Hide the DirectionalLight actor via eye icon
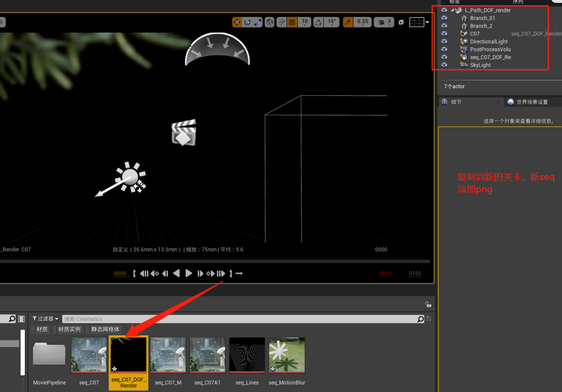562x392 pixels. tap(444, 42)
